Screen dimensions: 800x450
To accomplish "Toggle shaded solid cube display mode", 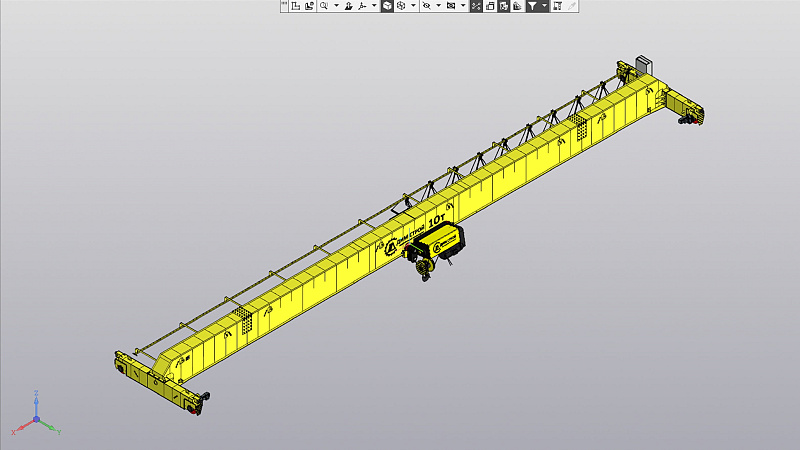I will pos(387,6).
